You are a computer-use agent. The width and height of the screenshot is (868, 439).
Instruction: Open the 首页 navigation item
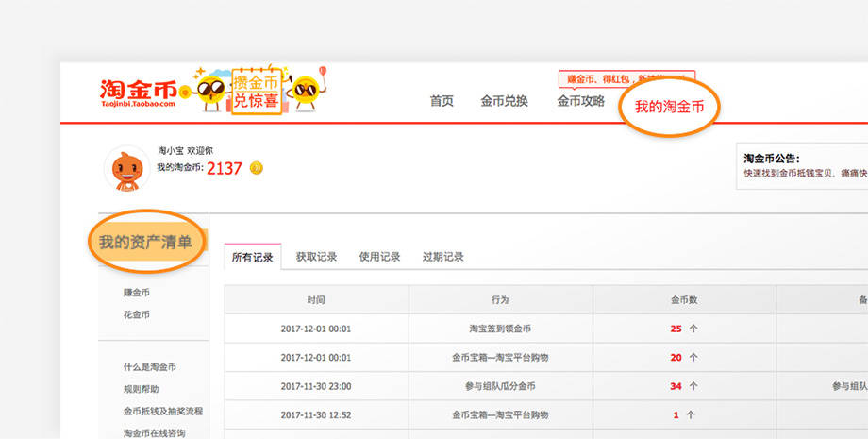click(x=442, y=102)
